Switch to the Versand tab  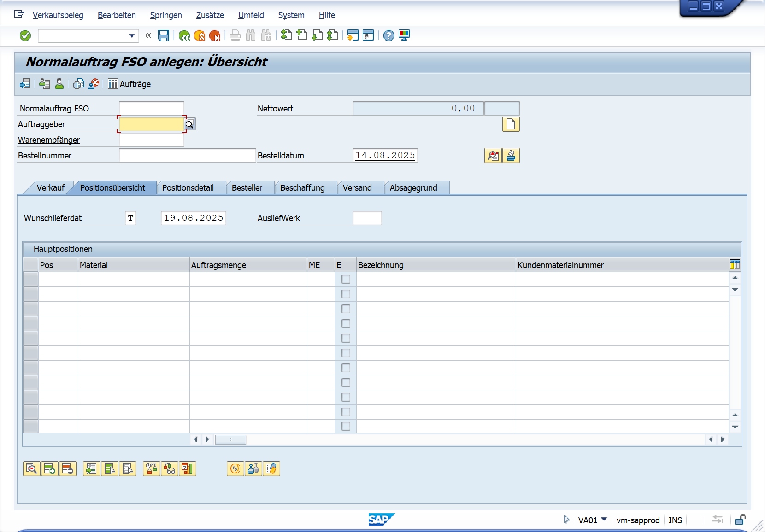coord(357,188)
